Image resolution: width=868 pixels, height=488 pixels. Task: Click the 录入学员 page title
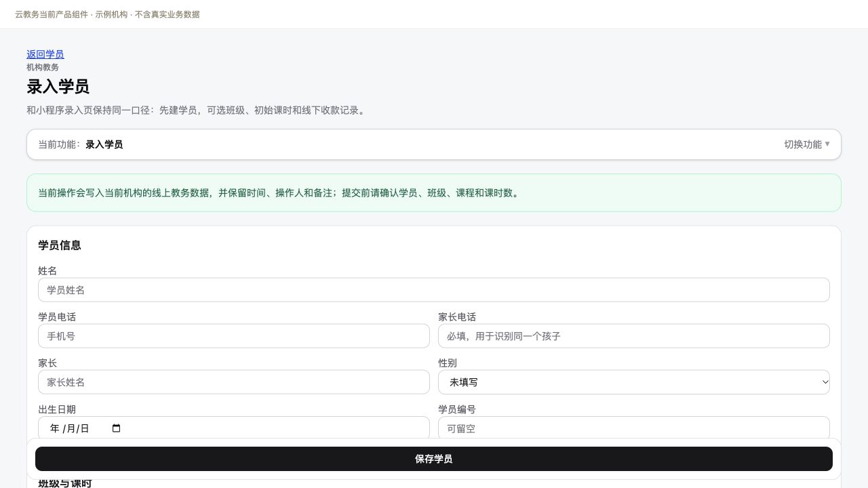point(58,87)
